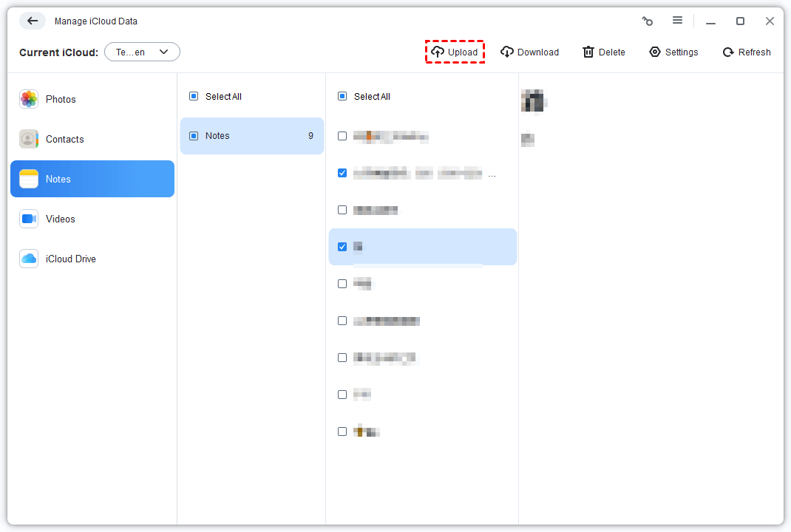Open iCloud Drive in sidebar
Image resolution: width=791 pixels, height=532 pixels.
(x=70, y=259)
